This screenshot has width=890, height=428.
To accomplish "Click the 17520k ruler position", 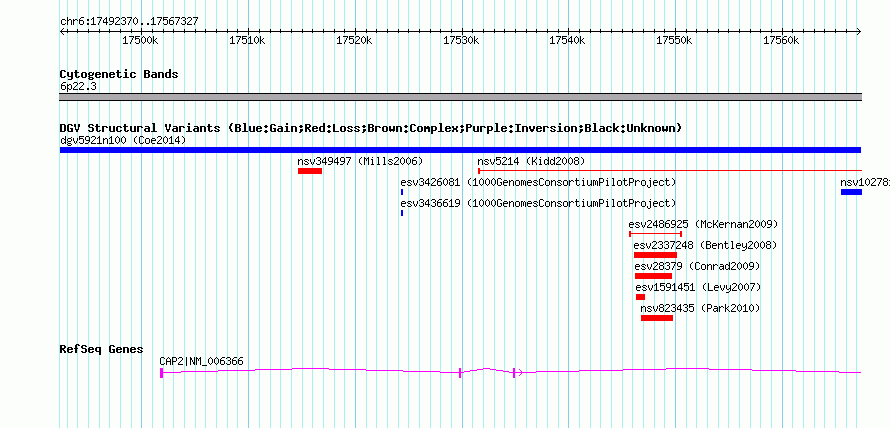I will click(x=353, y=40).
